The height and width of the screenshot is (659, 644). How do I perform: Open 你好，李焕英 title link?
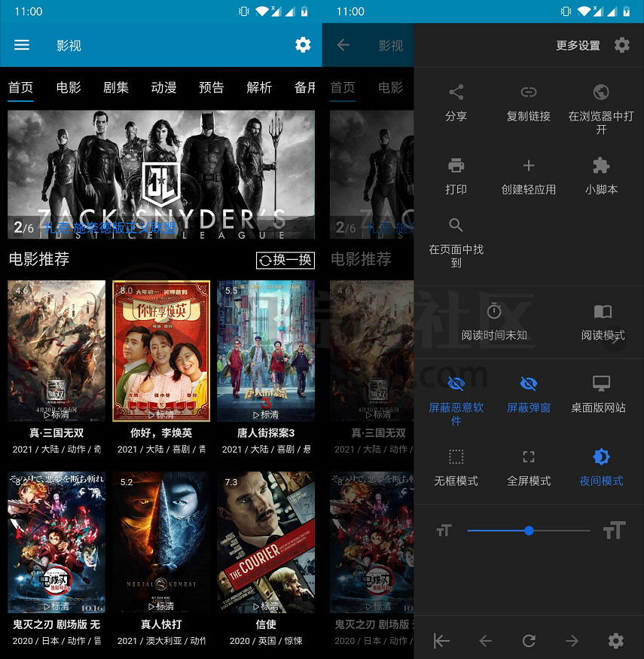[x=161, y=433]
